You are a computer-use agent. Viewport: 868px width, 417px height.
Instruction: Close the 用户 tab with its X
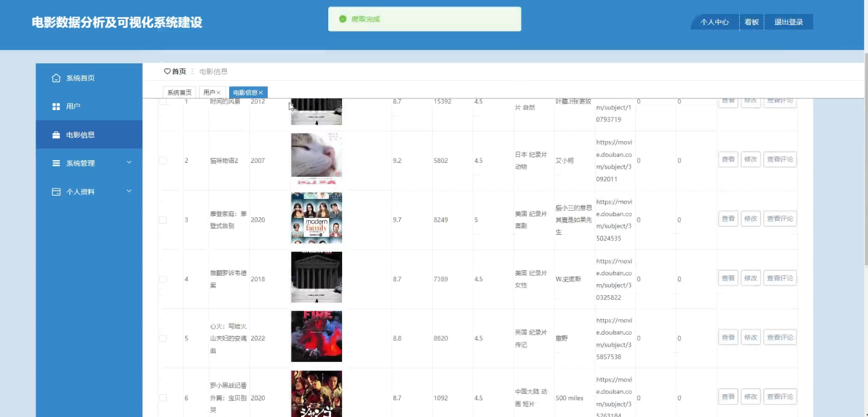(x=218, y=93)
